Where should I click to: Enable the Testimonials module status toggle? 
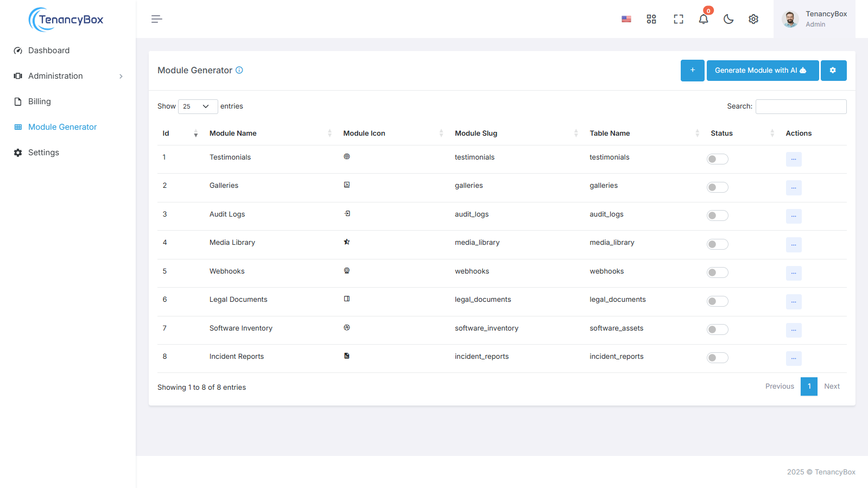tap(717, 159)
